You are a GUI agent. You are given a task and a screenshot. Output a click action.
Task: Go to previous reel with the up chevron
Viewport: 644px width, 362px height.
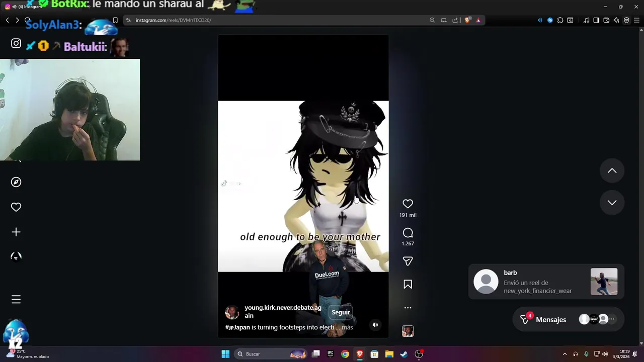click(612, 171)
